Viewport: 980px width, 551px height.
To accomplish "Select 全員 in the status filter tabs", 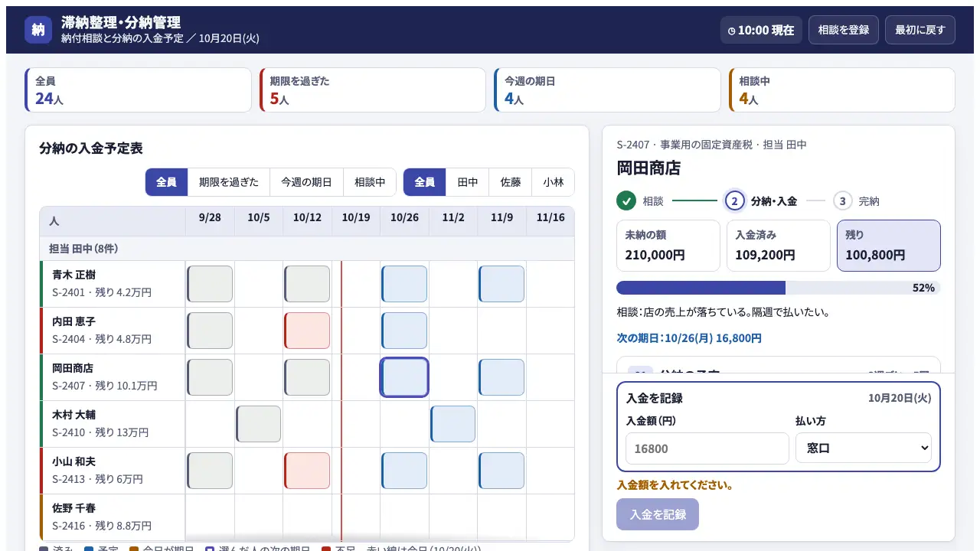I will [x=167, y=182].
